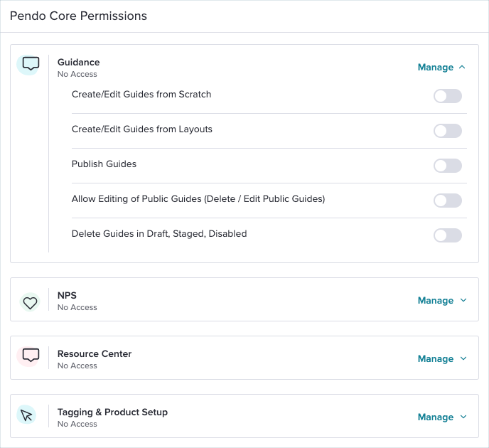Image resolution: width=489 pixels, height=448 pixels.
Task: Enable Delete Guides in Draft, Staged, Disabled
Action: [448, 235]
